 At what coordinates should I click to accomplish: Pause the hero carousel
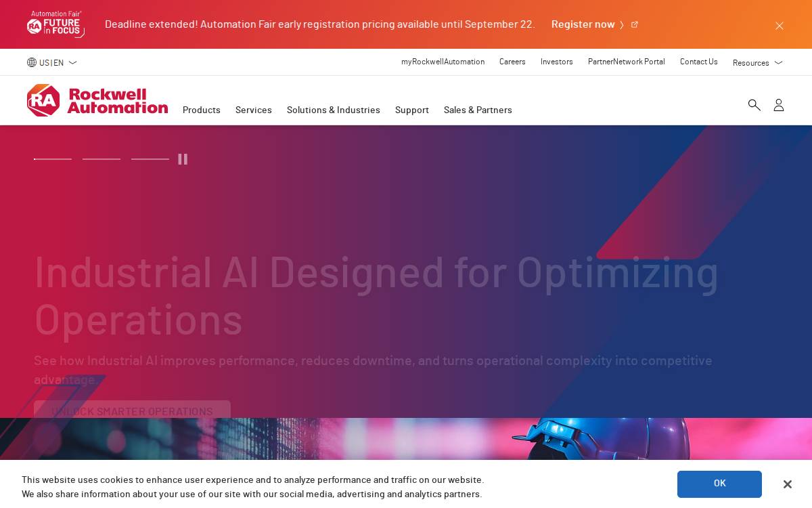click(183, 159)
